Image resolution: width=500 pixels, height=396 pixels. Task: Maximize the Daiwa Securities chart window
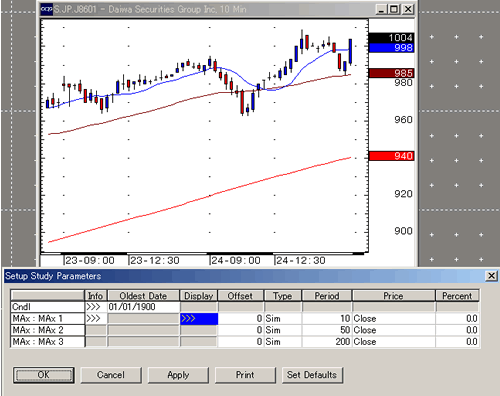click(x=394, y=9)
